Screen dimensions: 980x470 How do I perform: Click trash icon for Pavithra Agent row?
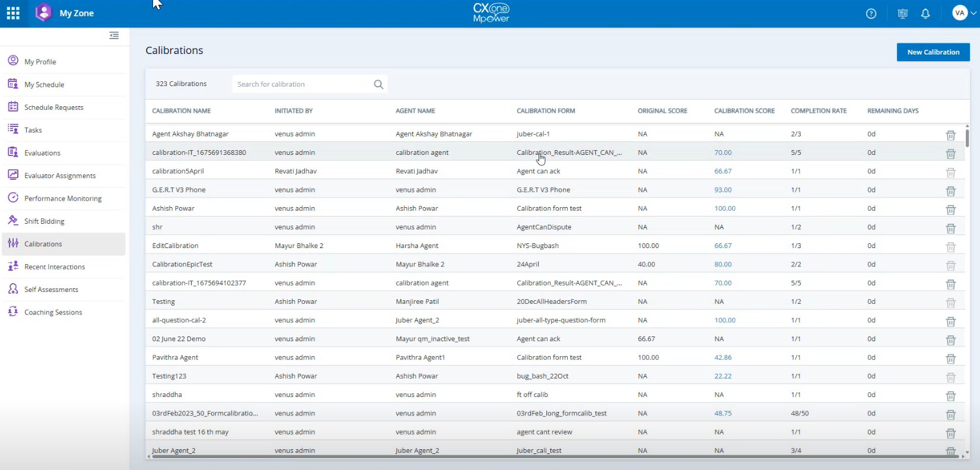click(950, 358)
